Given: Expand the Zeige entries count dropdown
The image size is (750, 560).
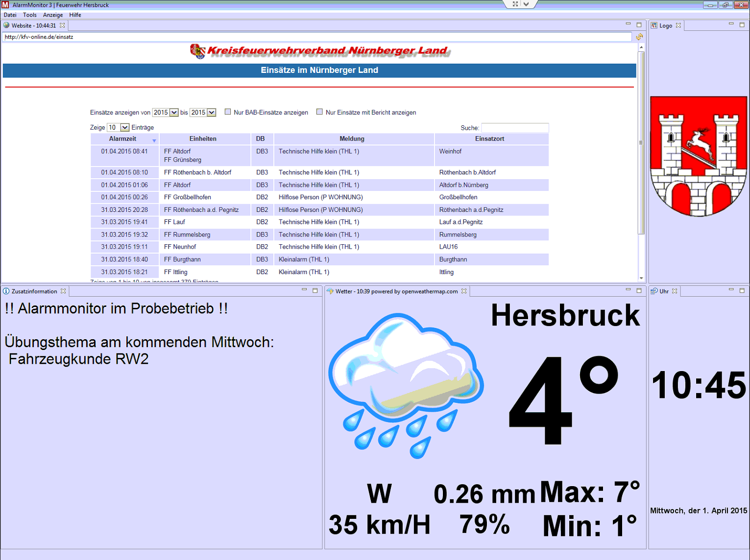Looking at the screenshot, I should point(125,128).
